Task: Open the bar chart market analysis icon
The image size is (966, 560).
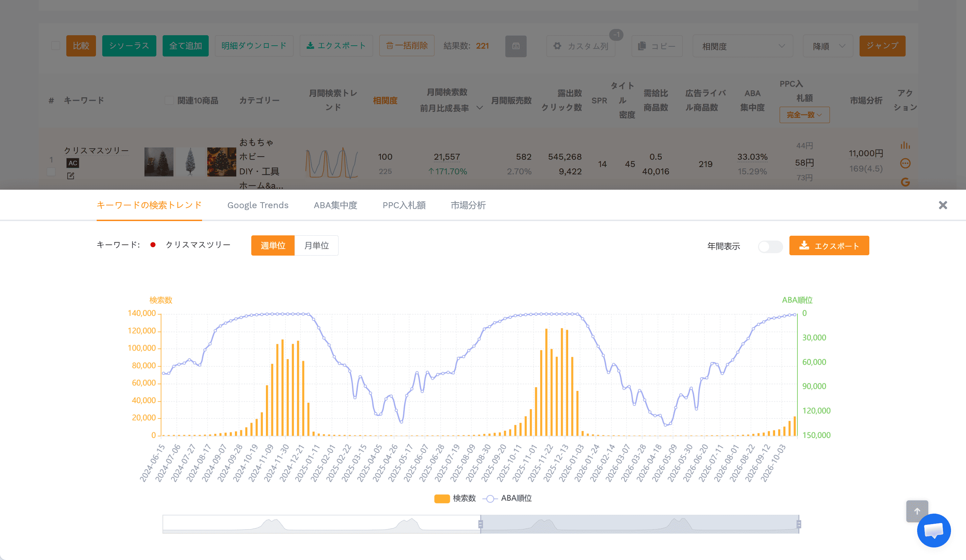Action: (905, 145)
